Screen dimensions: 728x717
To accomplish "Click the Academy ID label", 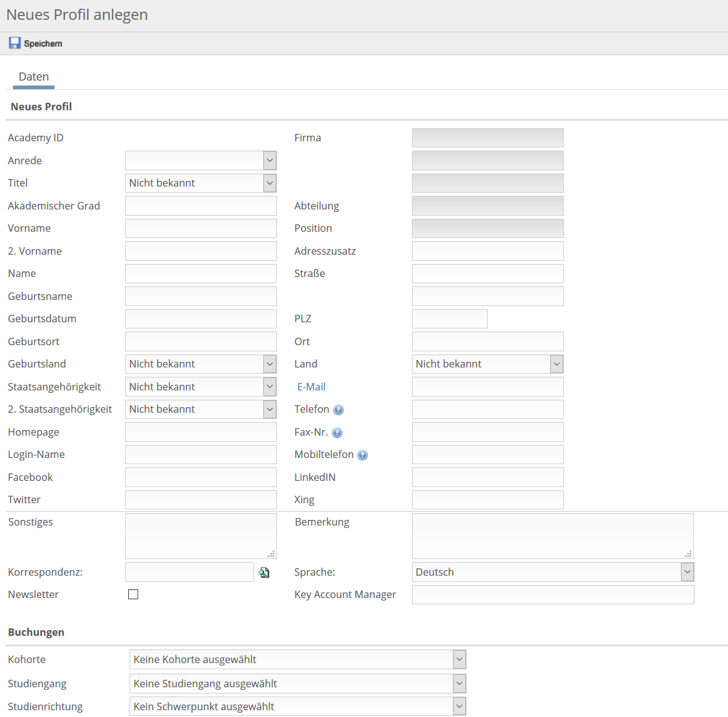I will (x=36, y=138).
